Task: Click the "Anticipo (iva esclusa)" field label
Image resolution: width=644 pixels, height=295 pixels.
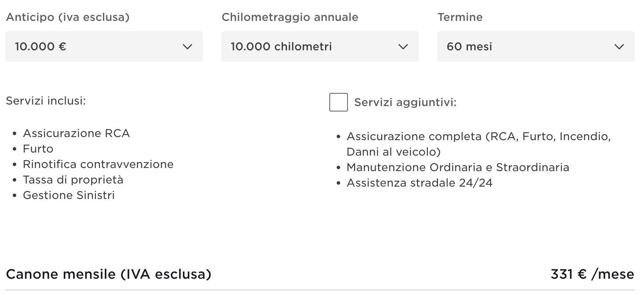Action: [68, 17]
